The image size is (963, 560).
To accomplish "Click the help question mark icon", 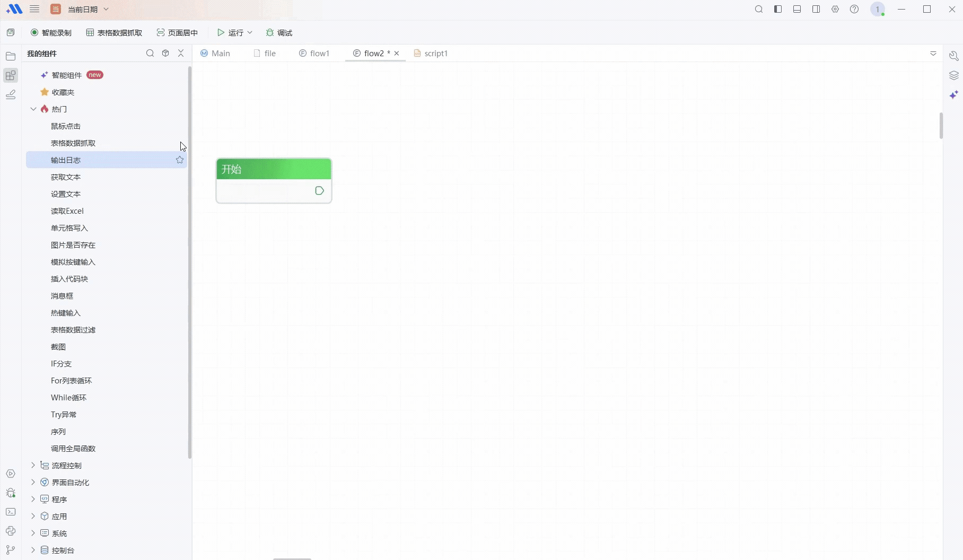I will click(854, 10).
